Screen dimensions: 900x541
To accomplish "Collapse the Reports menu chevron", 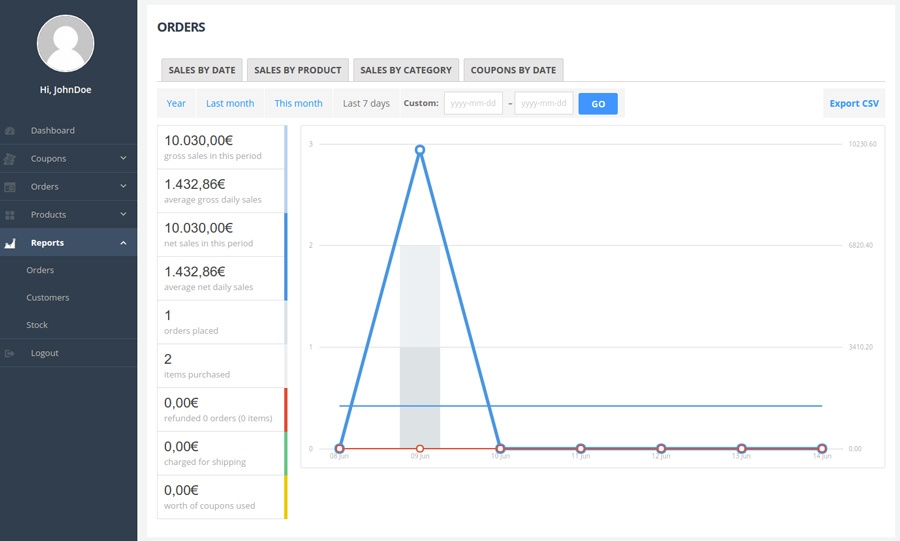I will [123, 243].
